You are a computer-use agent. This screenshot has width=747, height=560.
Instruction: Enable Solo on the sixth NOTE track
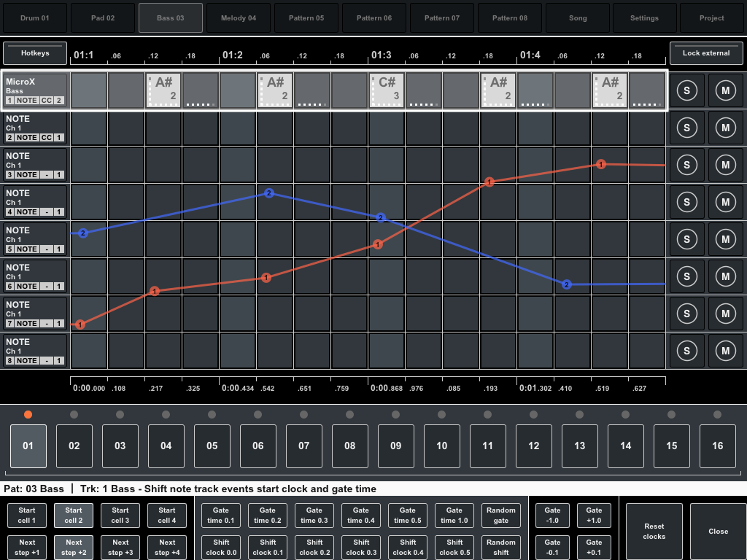point(687,314)
